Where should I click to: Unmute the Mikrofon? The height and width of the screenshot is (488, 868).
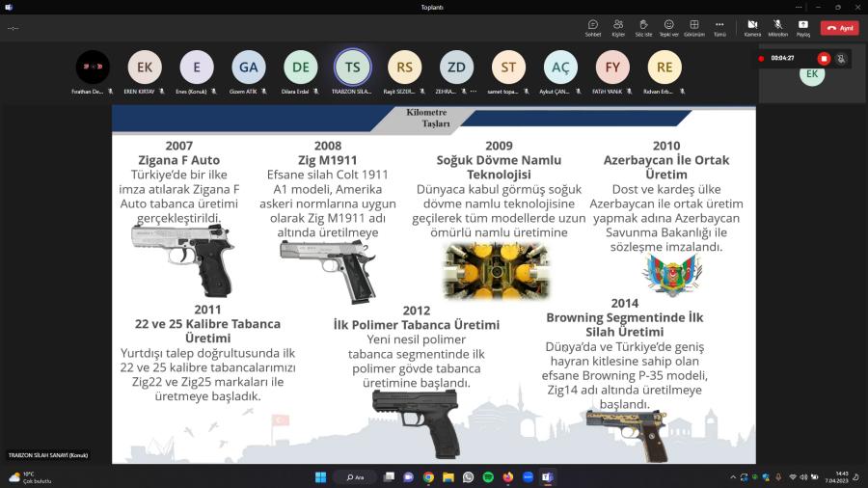[777, 28]
